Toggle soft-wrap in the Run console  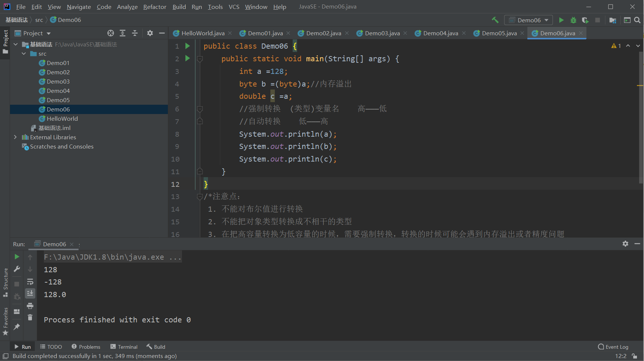click(30, 282)
